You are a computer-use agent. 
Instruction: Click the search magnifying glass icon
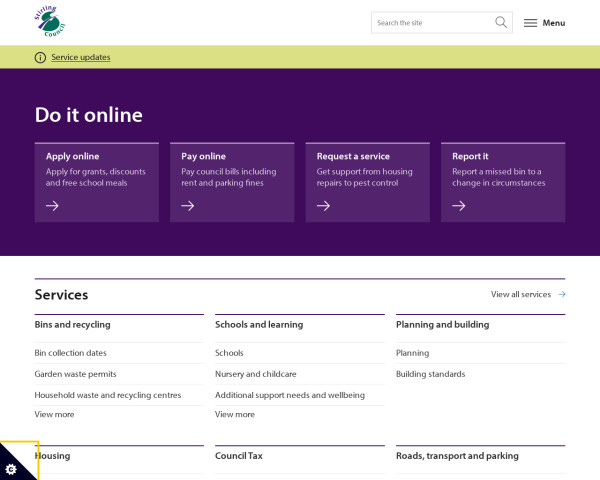point(501,22)
